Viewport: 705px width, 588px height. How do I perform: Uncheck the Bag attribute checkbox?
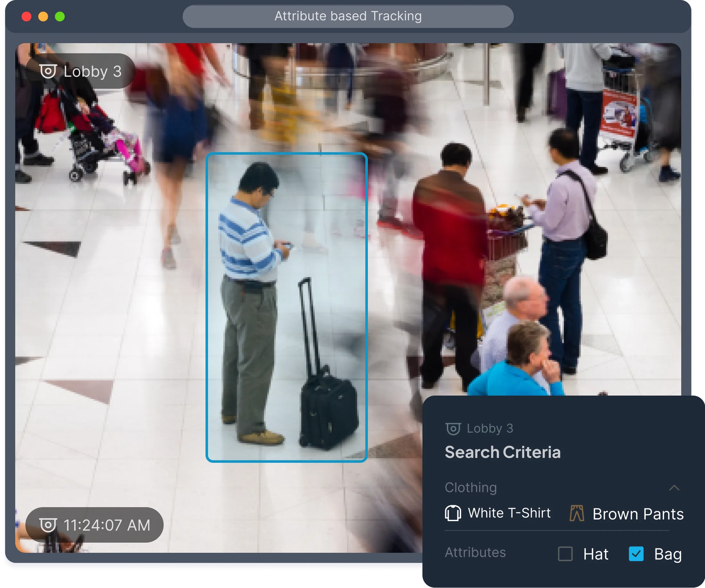636,554
